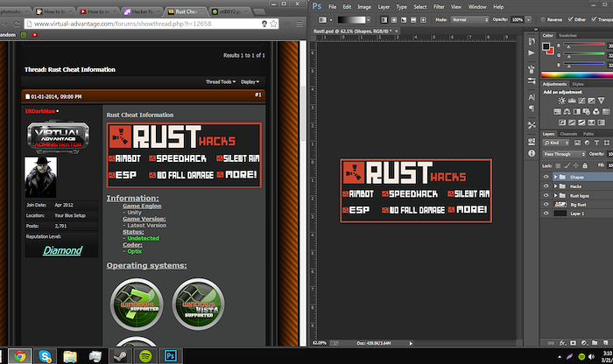The width and height of the screenshot is (613, 364).
Task: Click the red R color slider
Action: pyautogui.click(x=583, y=45)
